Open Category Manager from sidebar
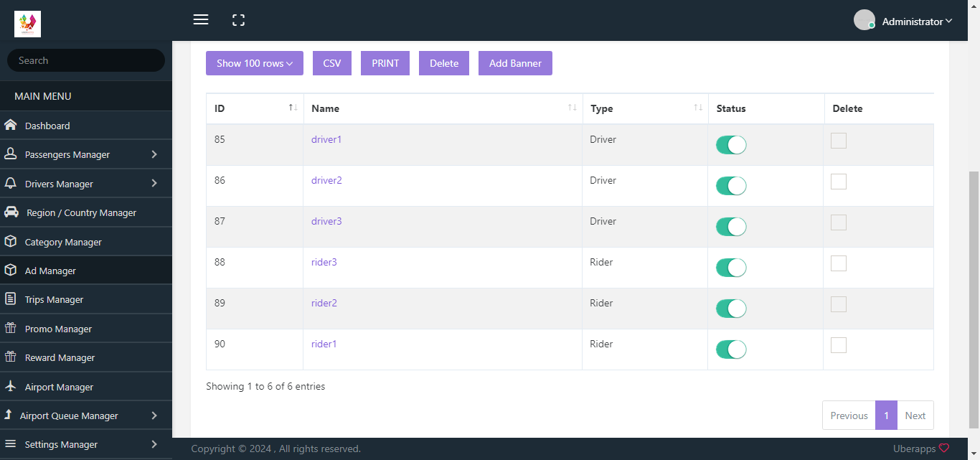This screenshot has width=980, height=460. pos(63,242)
